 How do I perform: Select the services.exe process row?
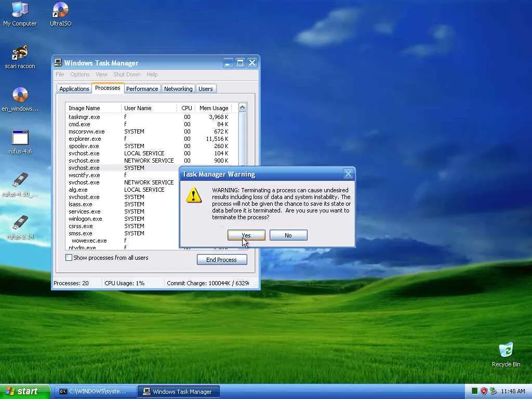pos(123,211)
